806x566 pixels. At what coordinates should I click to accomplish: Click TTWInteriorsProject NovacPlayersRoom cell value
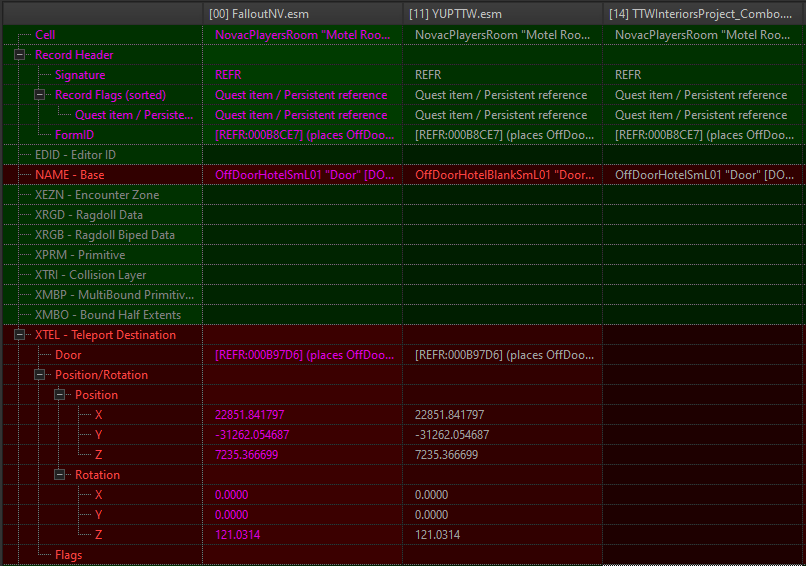point(702,35)
